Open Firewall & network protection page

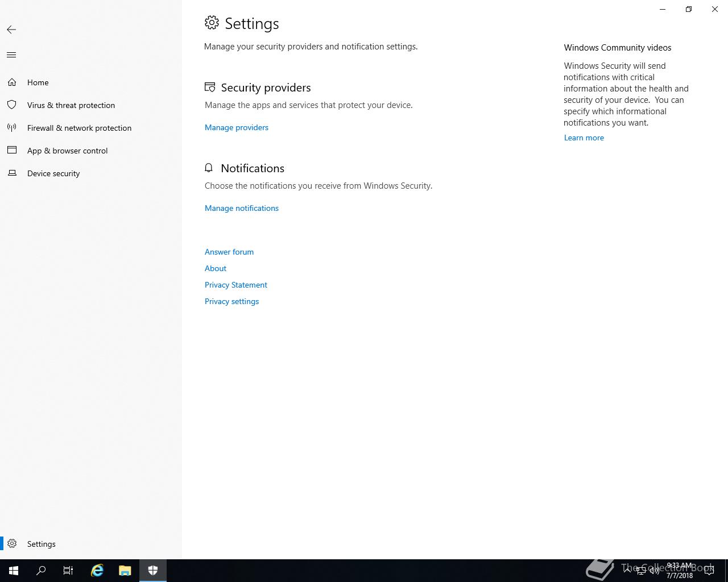(91, 128)
